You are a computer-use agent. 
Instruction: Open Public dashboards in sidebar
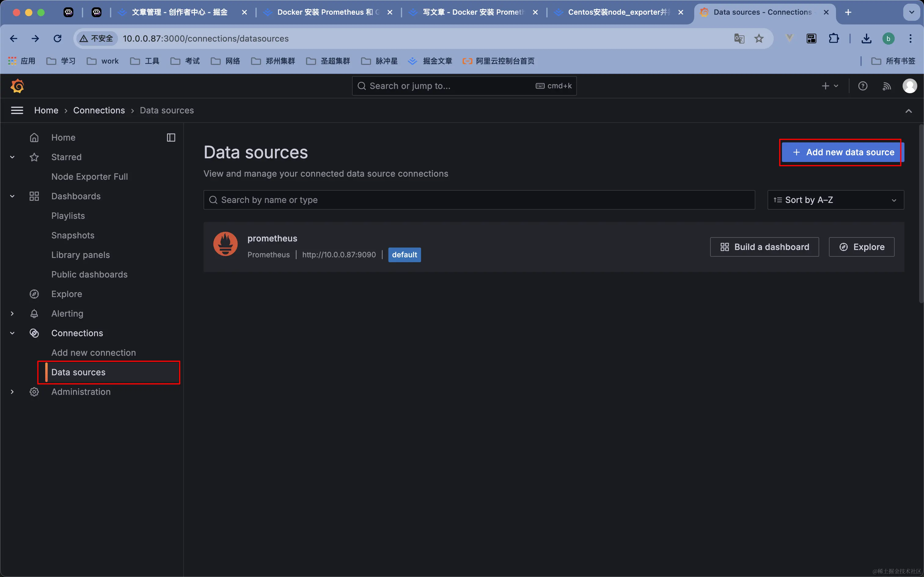(89, 274)
